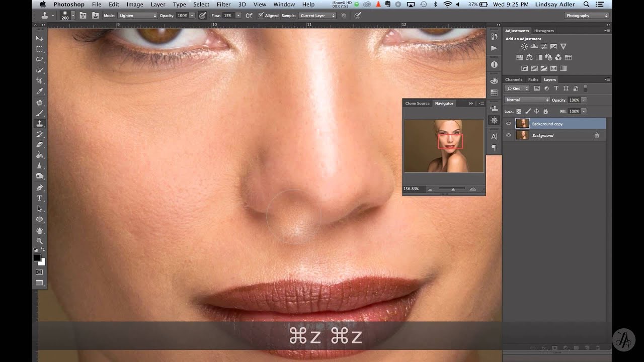Select the Hand tool
This screenshot has width=644, height=362.
coord(40,230)
